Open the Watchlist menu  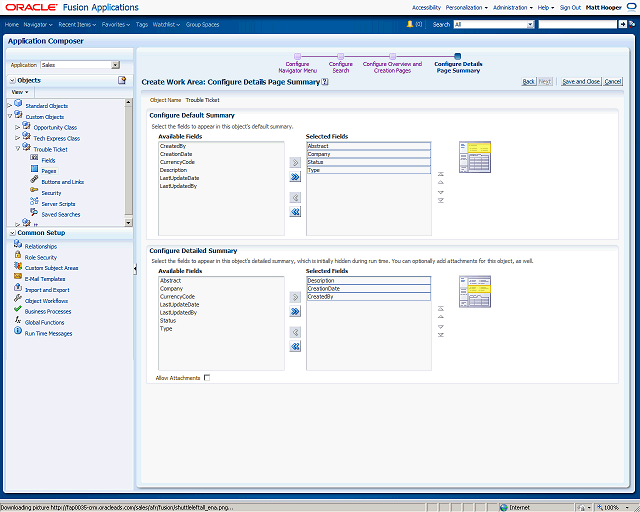[167, 24]
